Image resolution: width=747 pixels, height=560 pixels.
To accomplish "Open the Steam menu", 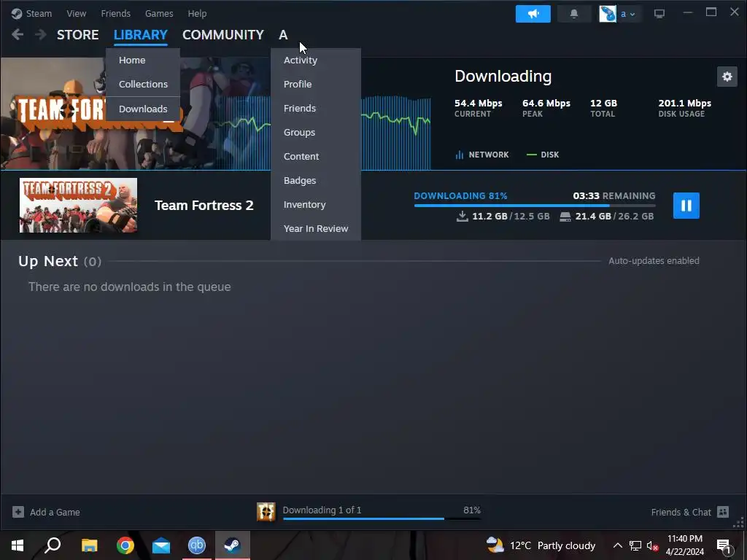I will [x=39, y=13].
